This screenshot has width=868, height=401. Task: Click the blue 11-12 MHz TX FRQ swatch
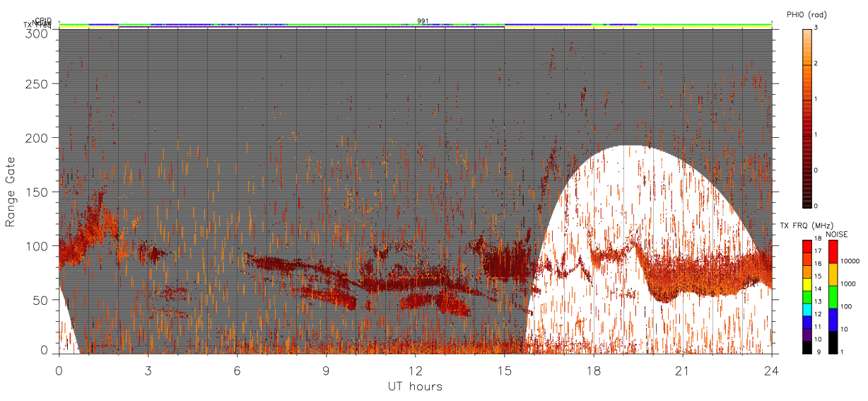[807, 322]
